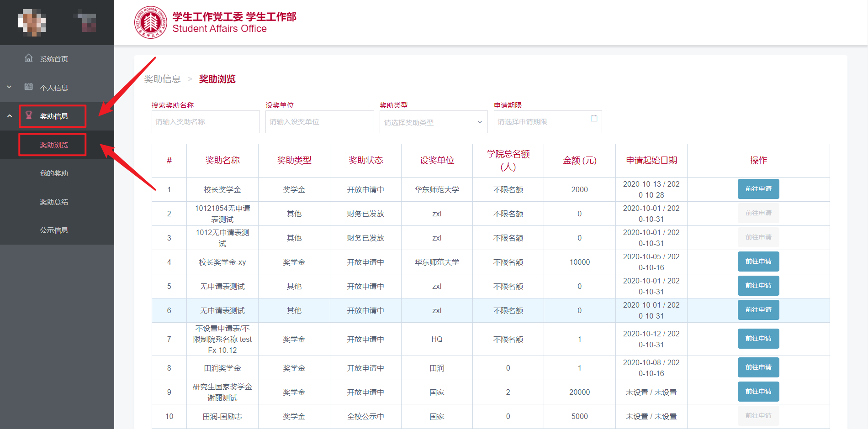Click 前往申请 for 校长奖学金-xy row
Viewport: 868px width, 429px height.
[758, 262]
